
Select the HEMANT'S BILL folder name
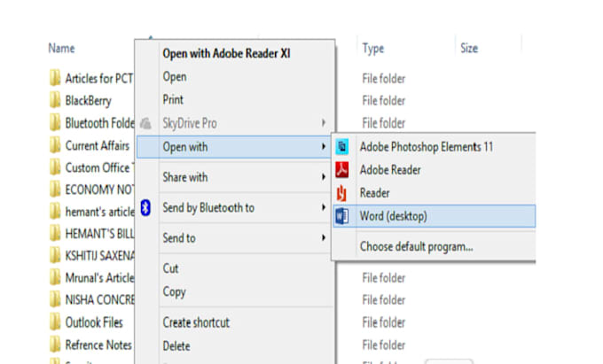[x=99, y=234]
